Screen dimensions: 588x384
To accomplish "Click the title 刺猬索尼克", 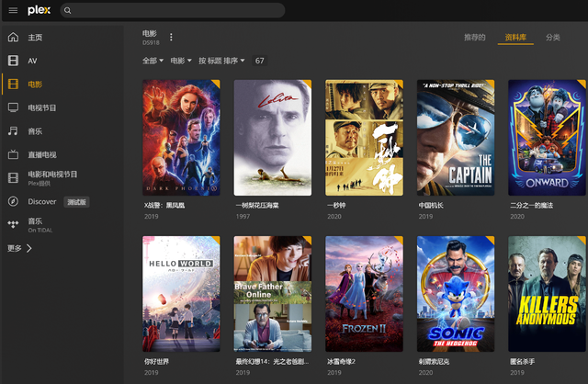I will pos(434,362).
